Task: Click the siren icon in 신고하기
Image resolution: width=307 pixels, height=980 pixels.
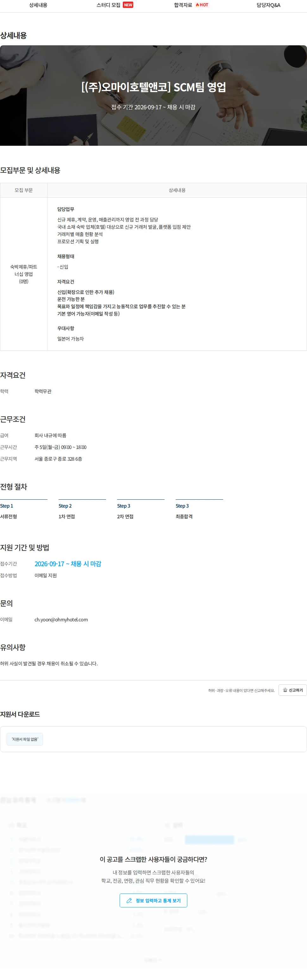Action: pos(285,690)
